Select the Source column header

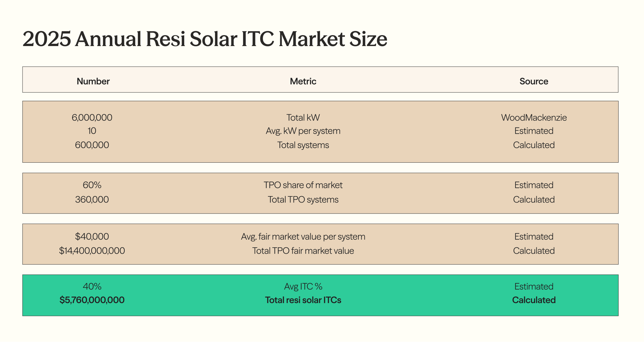tap(534, 81)
